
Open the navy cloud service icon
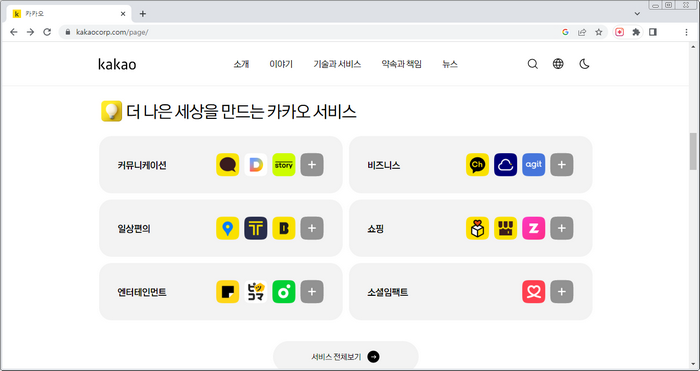click(x=505, y=165)
